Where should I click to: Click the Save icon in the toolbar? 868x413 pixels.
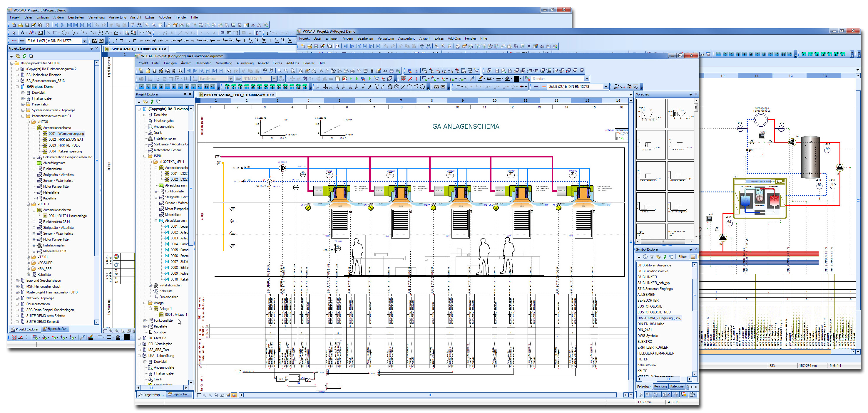click(x=155, y=71)
